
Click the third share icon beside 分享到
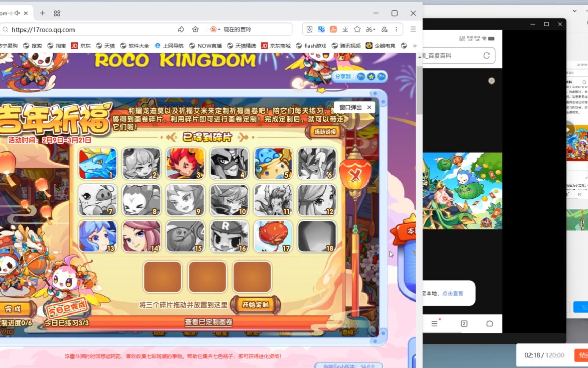pos(381,76)
